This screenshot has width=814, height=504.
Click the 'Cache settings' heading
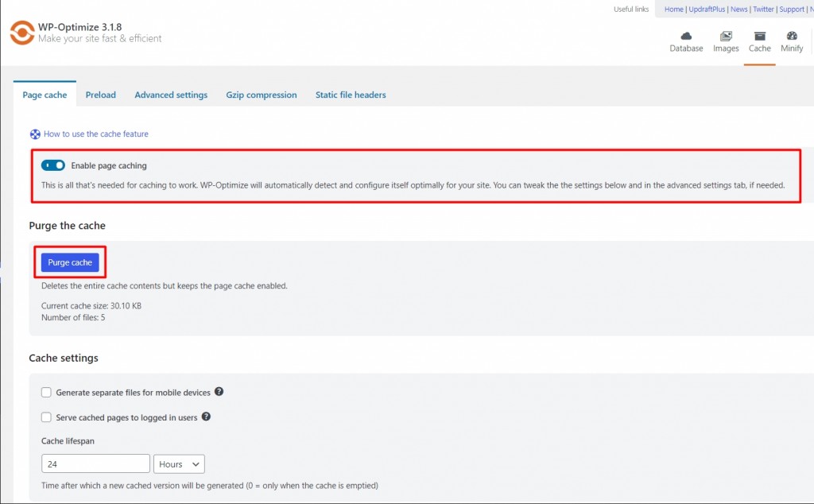[x=64, y=359]
